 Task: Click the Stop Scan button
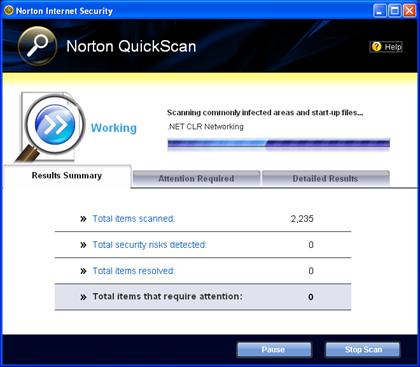[x=363, y=349]
